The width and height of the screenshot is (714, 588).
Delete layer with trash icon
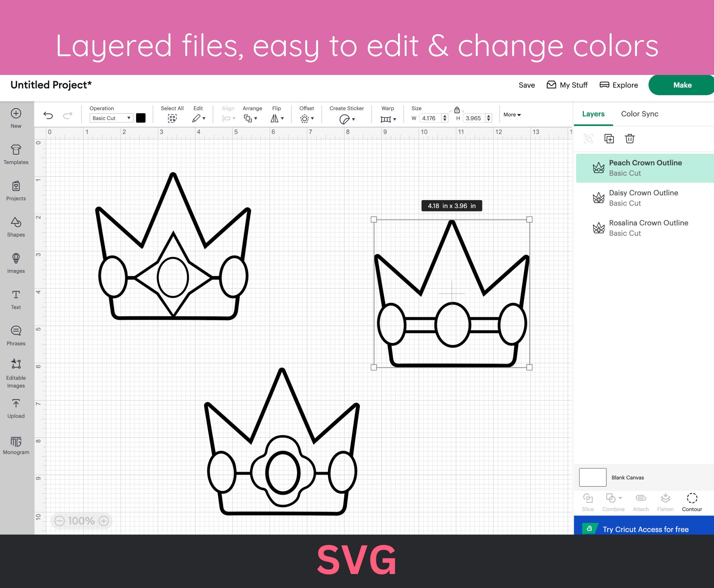click(x=630, y=139)
